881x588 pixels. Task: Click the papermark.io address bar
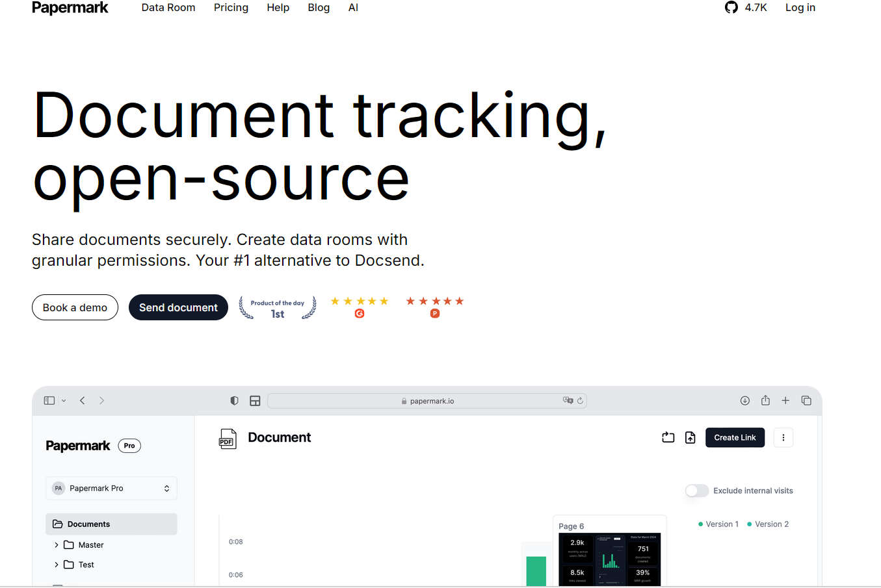coord(427,401)
